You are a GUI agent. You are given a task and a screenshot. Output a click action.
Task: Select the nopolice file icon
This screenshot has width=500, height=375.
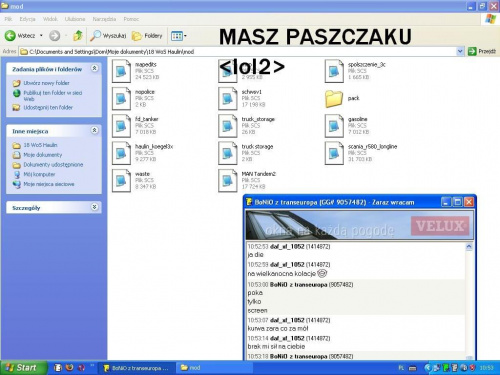pyautogui.click(x=121, y=98)
